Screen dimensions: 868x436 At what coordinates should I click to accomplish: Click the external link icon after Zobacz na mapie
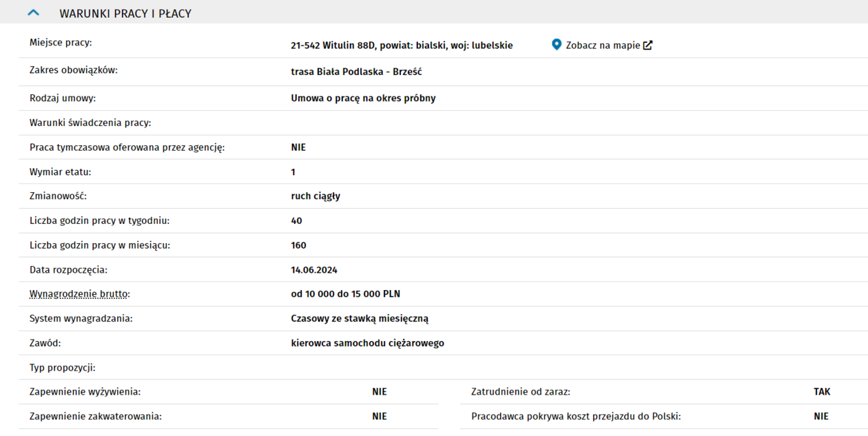[648, 45]
